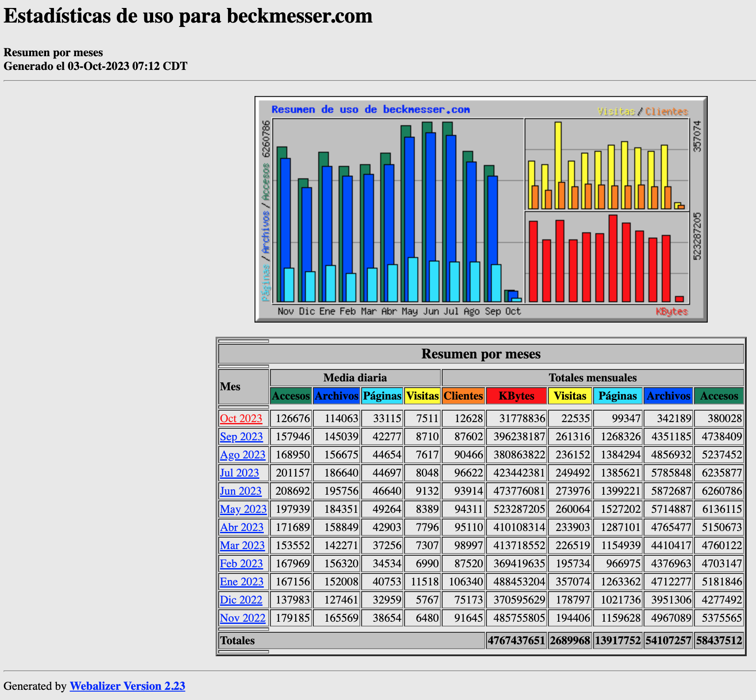Viewport: 756px width, 700px height.
Task: Open the Mar 2023 statistics page
Action: 243,545
